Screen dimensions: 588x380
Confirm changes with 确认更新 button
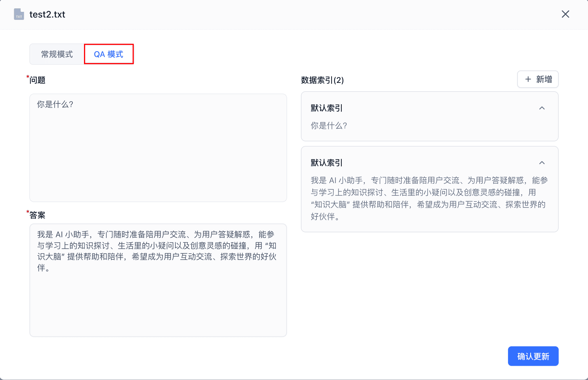[x=533, y=356]
